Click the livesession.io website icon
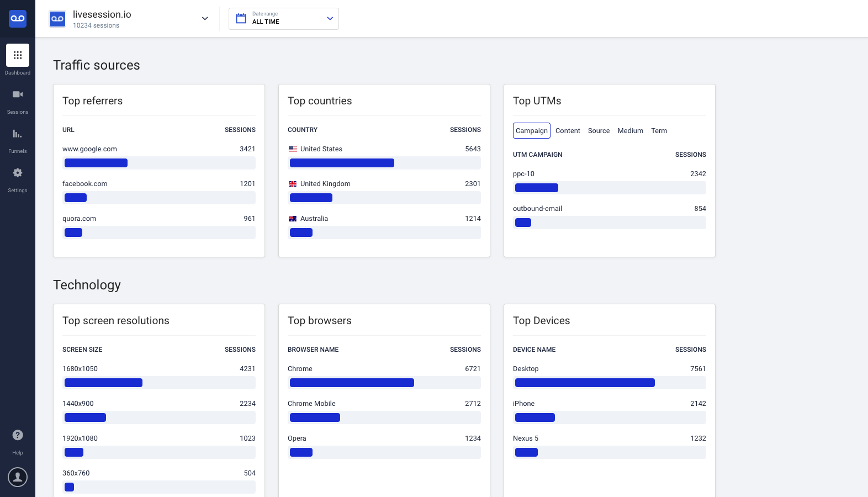 click(57, 19)
